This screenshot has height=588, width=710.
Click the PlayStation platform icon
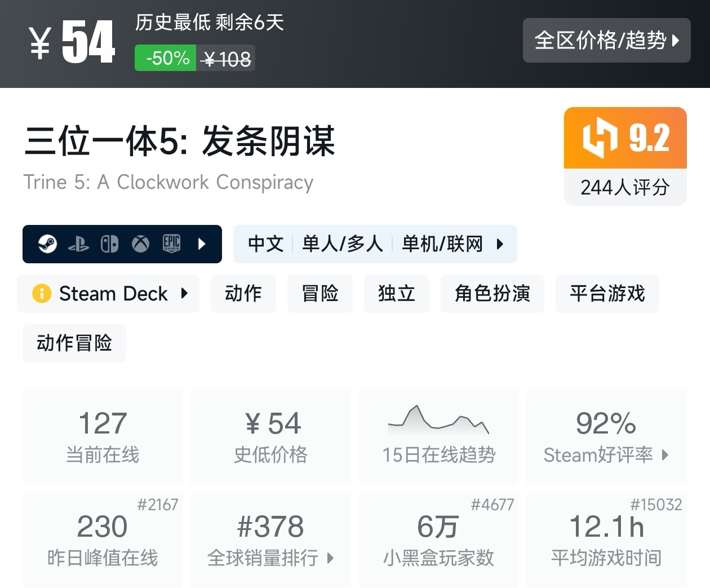pos(78,244)
